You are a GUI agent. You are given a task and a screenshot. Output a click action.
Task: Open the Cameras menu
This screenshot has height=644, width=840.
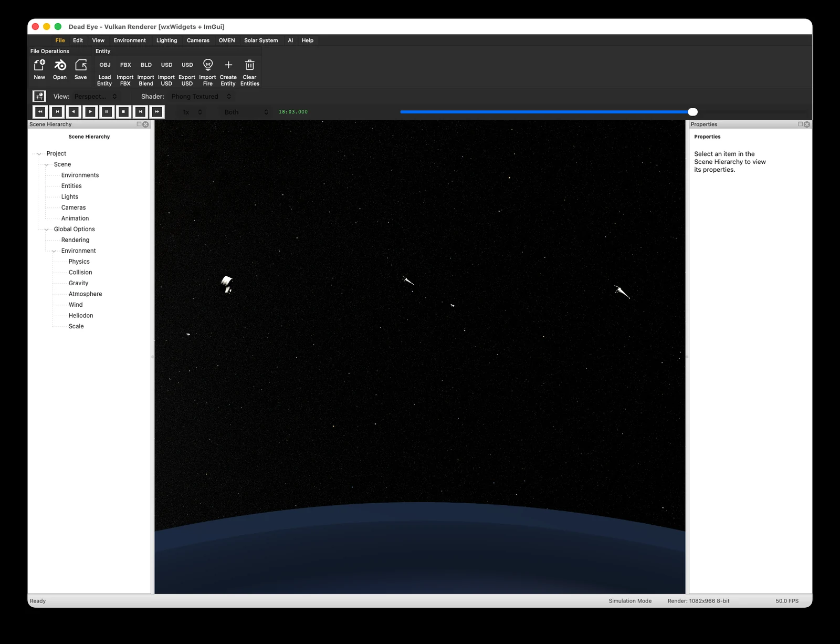pyautogui.click(x=198, y=40)
